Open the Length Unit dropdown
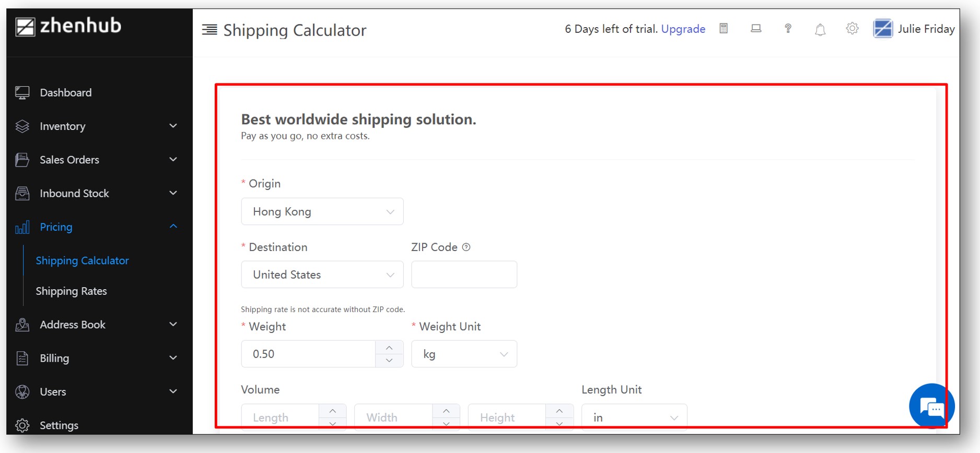Viewport: 980px width, 453px height. coord(634,417)
